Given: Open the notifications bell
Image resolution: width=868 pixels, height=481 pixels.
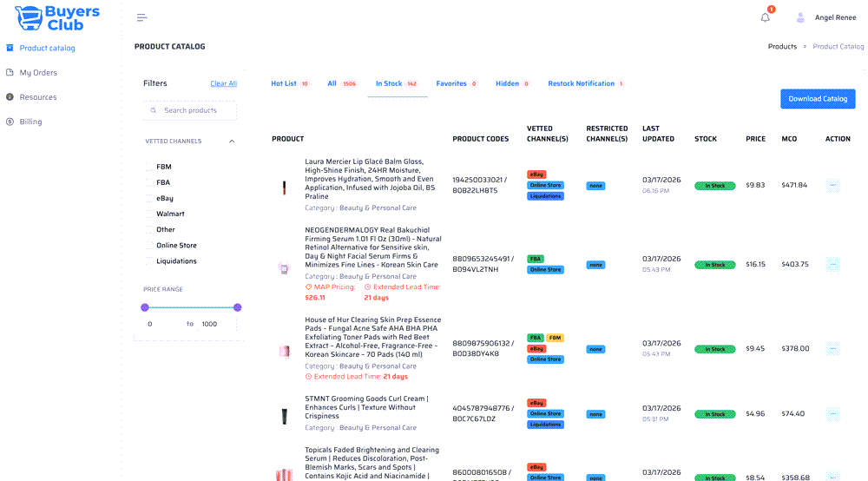Looking at the screenshot, I should pos(765,17).
